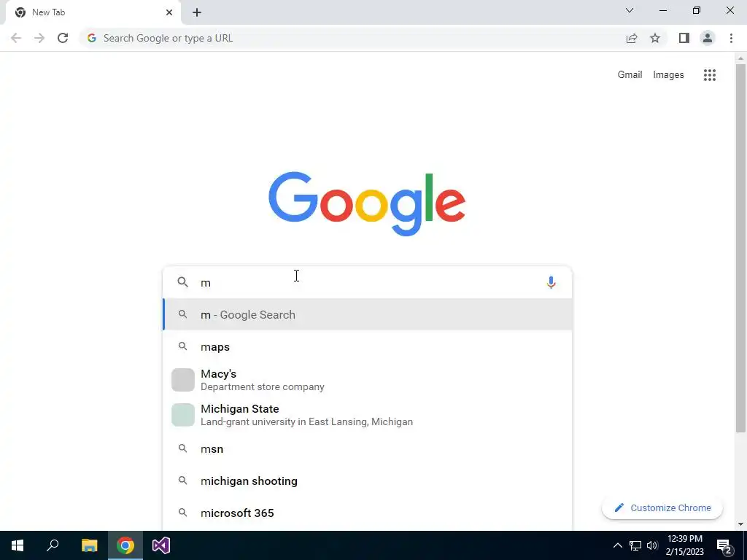
Task: Select the 'maps' suggestion
Action: tap(367, 346)
